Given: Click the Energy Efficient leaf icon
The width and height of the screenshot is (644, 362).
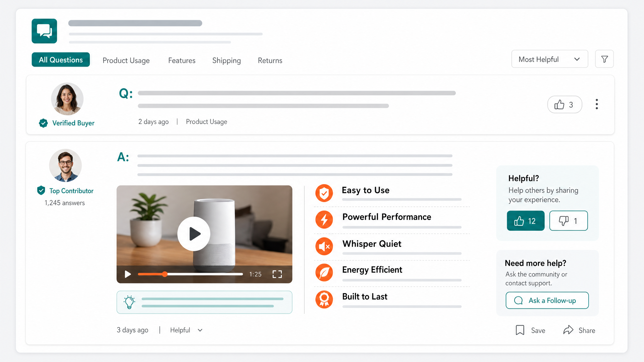Looking at the screenshot, I should pyautogui.click(x=324, y=273).
